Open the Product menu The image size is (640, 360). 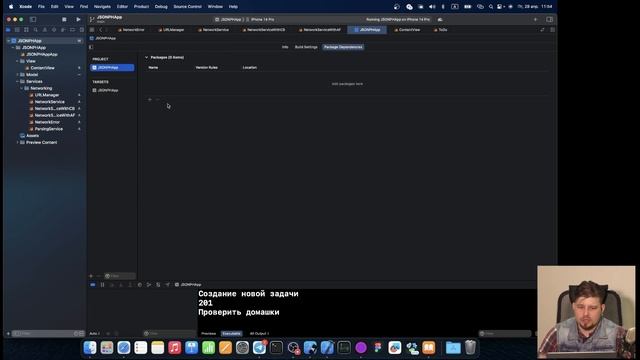click(x=141, y=7)
